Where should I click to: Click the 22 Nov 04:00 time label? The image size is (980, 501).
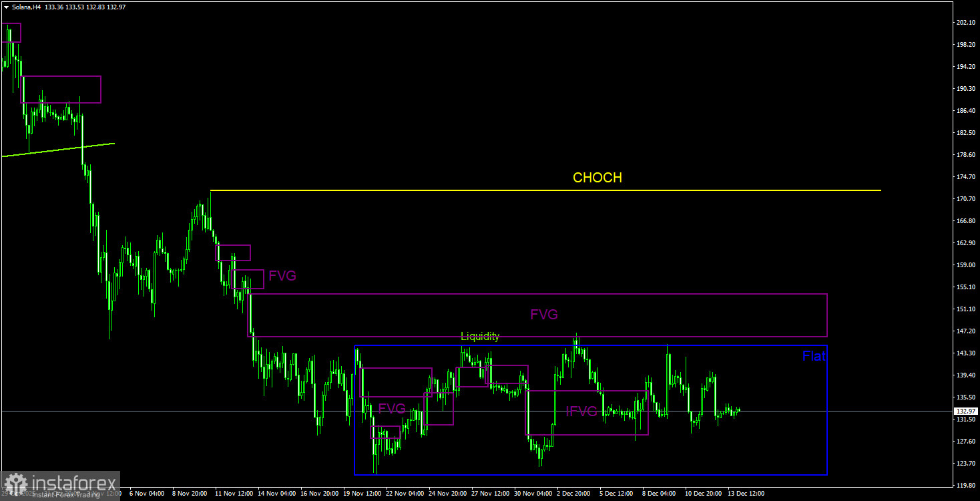405,494
